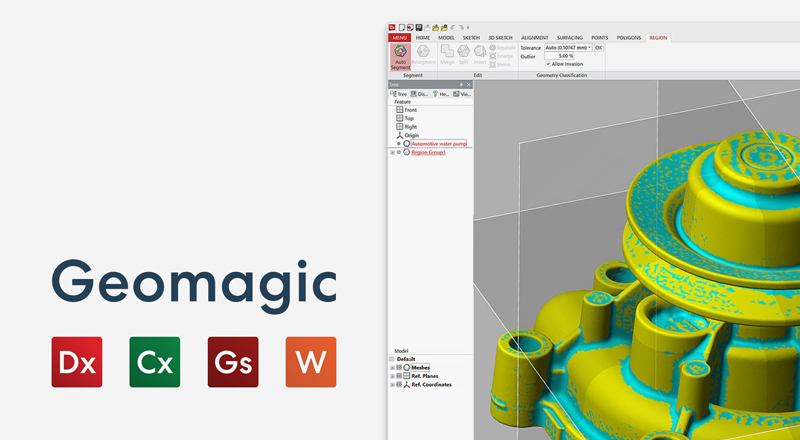Click the yellow Open folder icon

[x=436, y=28]
